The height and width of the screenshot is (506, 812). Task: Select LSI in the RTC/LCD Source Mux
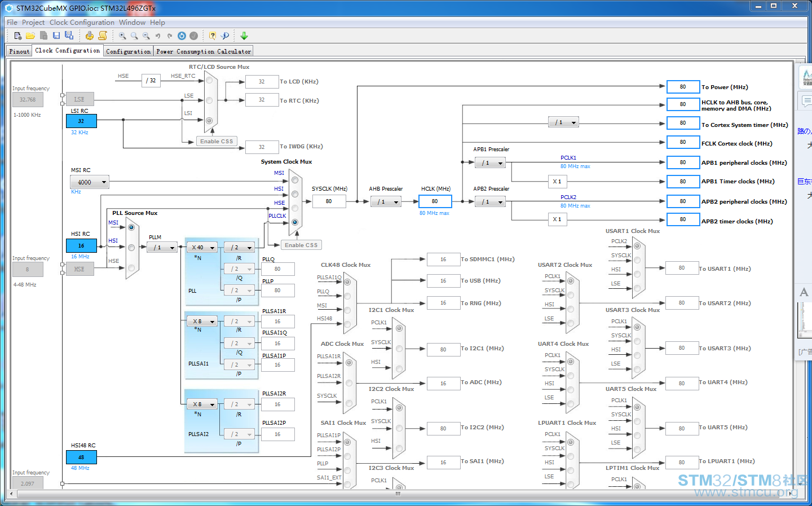tap(209, 121)
